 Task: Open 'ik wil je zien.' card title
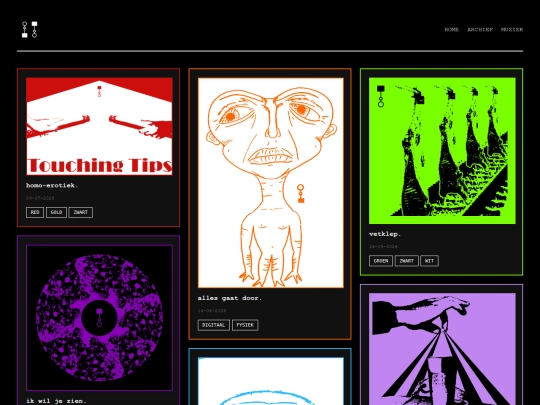click(56, 401)
